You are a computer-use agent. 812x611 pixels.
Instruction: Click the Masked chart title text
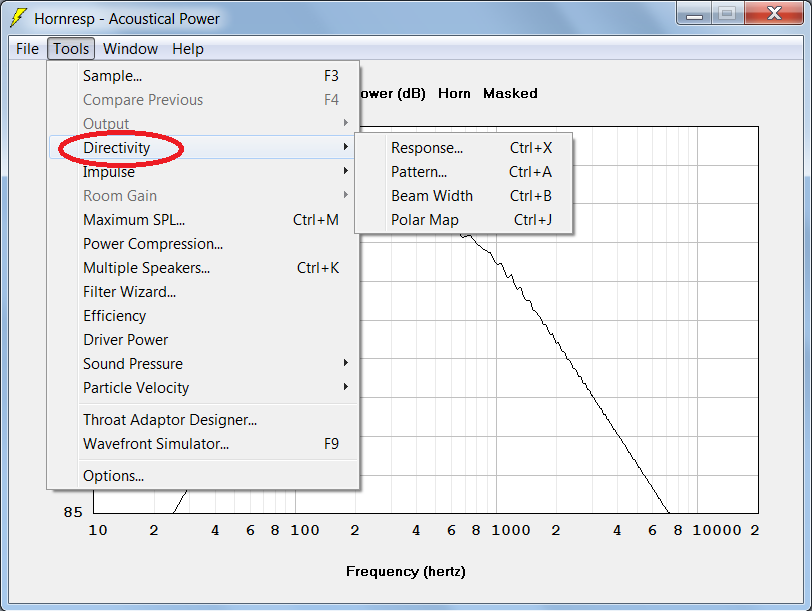(510, 93)
